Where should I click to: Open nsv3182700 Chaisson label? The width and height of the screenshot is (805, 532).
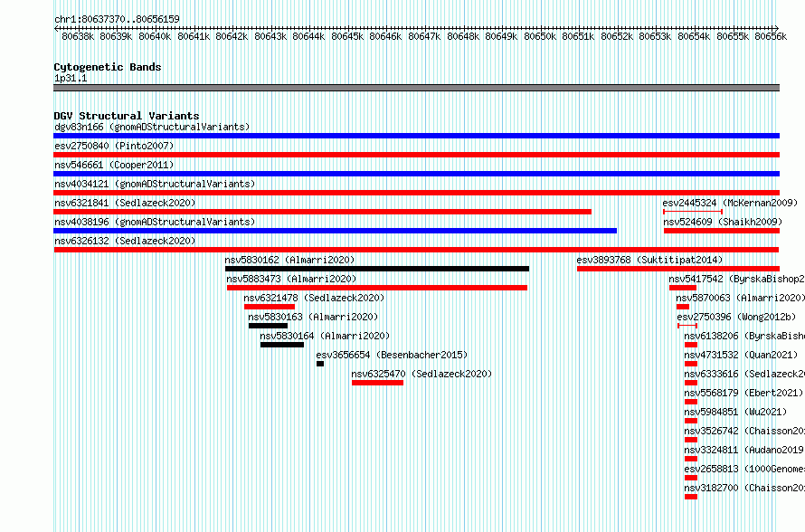click(743, 488)
